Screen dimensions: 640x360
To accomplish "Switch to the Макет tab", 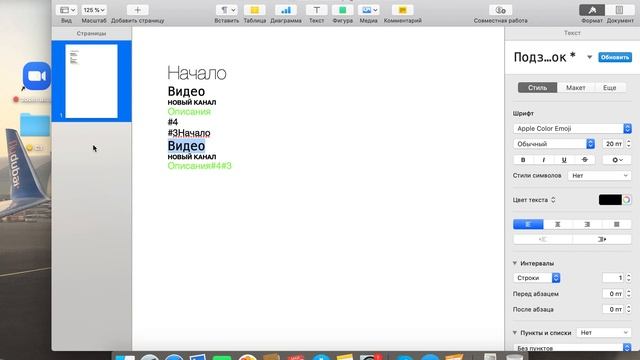I will pyautogui.click(x=576, y=88).
